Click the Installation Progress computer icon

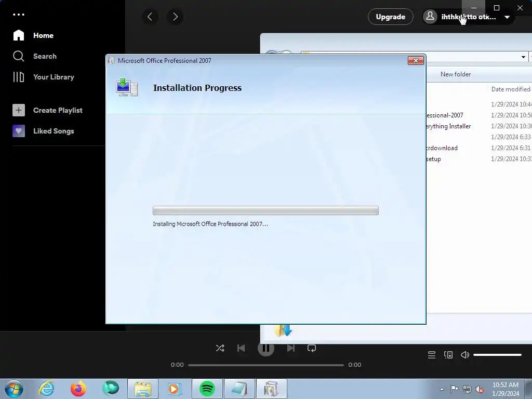(127, 87)
